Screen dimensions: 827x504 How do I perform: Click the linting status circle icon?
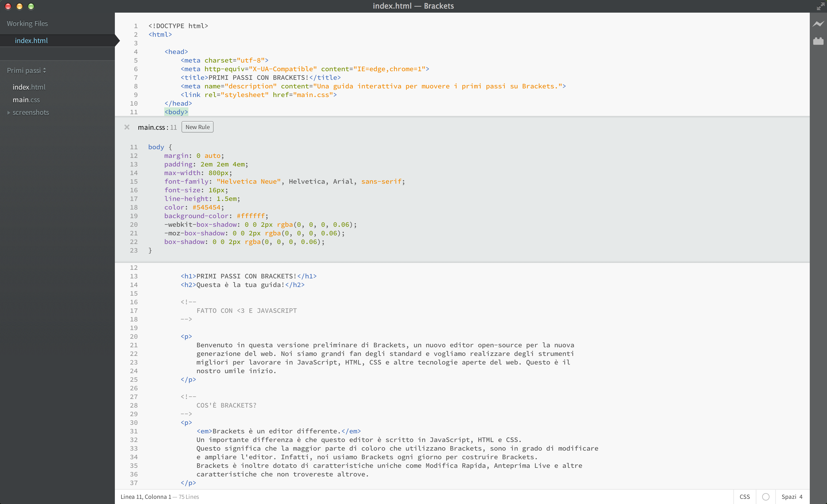766,497
